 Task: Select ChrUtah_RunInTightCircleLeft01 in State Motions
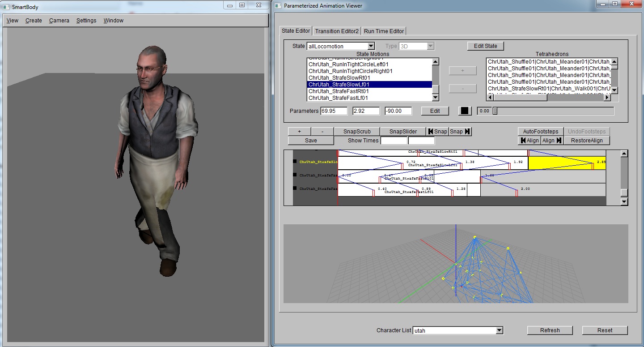click(369, 64)
